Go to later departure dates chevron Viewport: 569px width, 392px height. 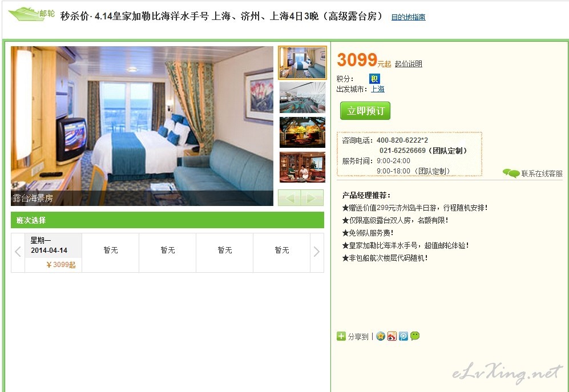(316, 252)
